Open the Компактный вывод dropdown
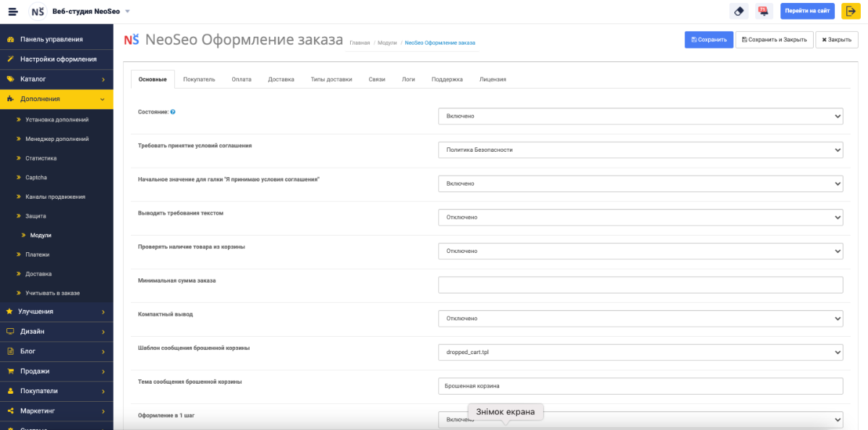This screenshot has width=868, height=430. 640,318
